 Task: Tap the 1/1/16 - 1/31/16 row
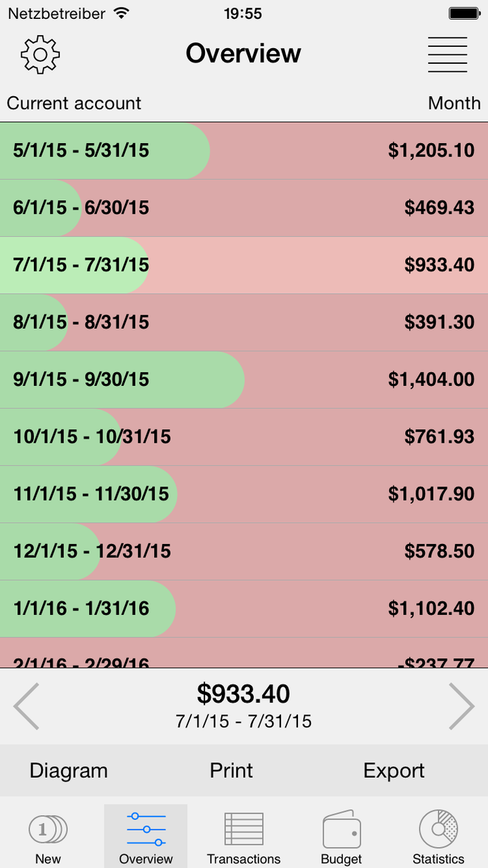coord(244,608)
